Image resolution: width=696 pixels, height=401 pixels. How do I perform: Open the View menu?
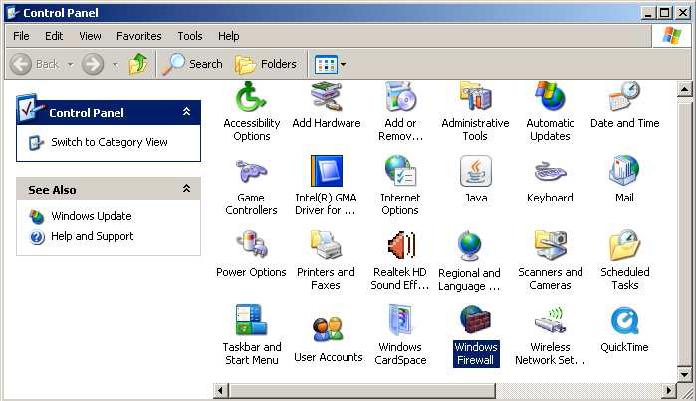pos(90,36)
